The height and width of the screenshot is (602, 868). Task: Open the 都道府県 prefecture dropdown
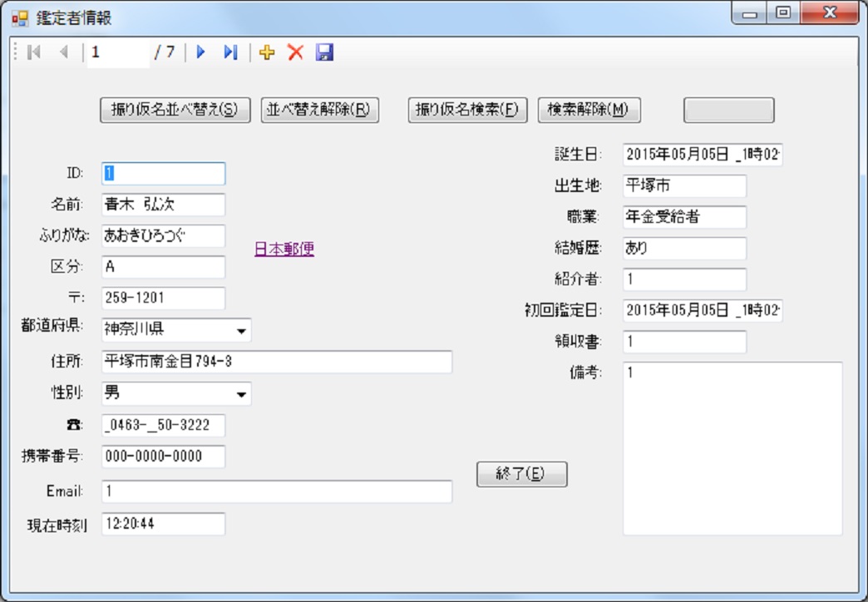click(241, 330)
